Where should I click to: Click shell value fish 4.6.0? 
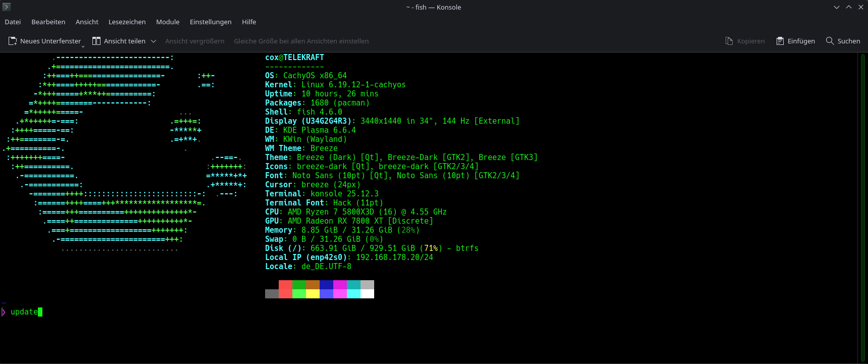(x=320, y=112)
